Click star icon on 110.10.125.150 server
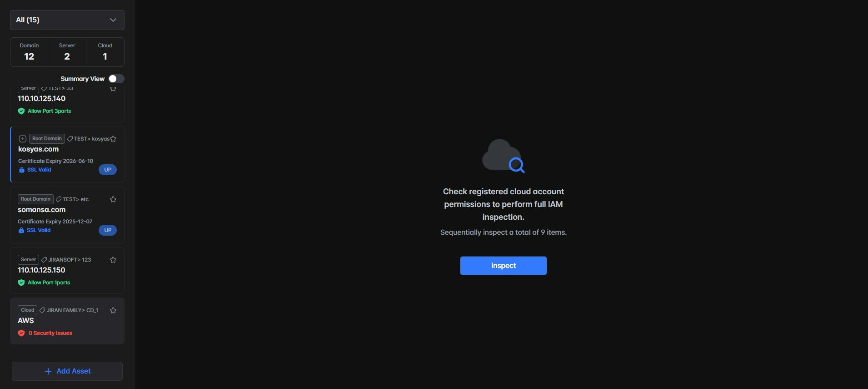Screen dimensions: 868x389 113,260
